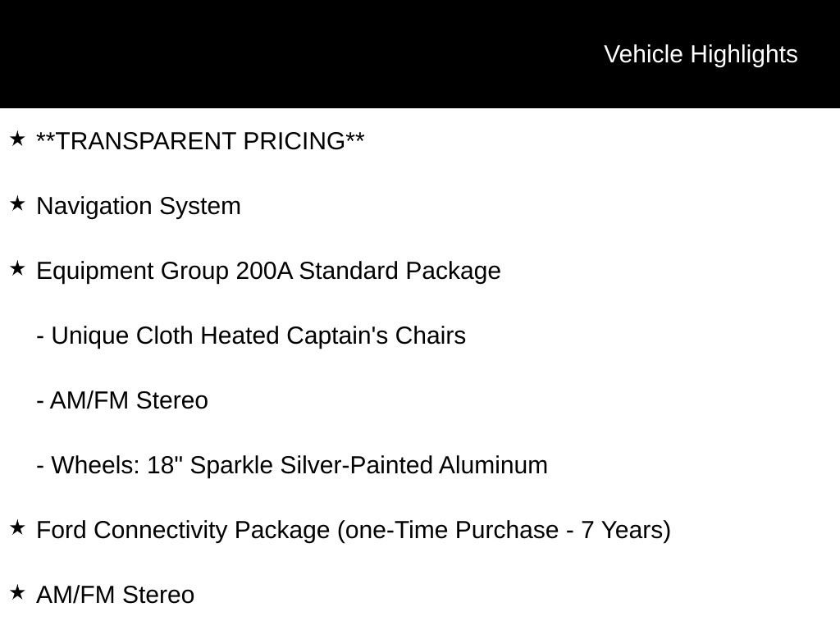
Task: Click the Navigation System highlight text
Action: [139, 206]
